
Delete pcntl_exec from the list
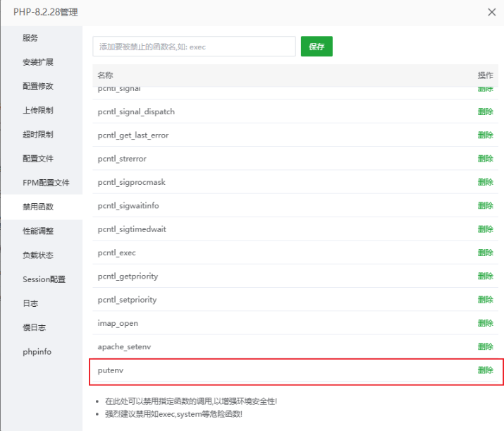click(486, 253)
